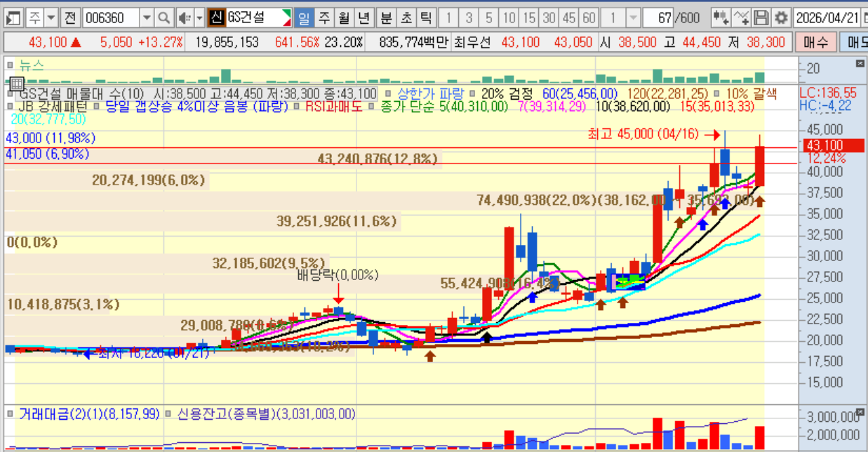Switch to the 년 yearly chart period

[363, 17]
